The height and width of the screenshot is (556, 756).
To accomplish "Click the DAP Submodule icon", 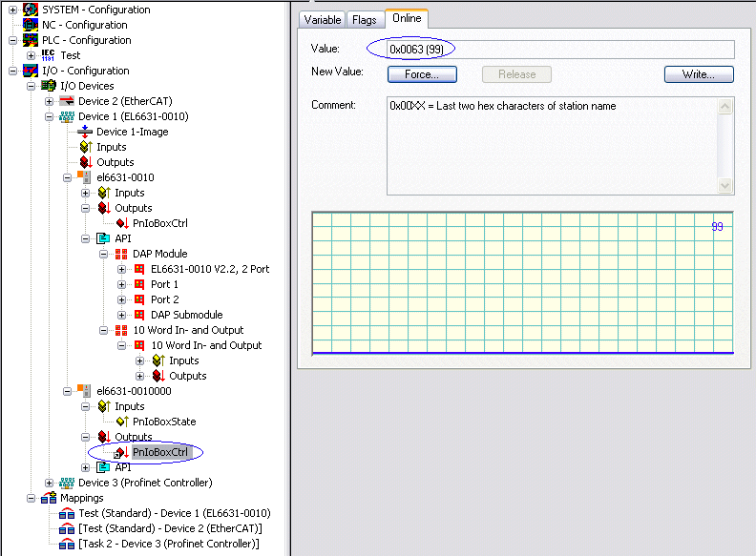I will point(139,315).
